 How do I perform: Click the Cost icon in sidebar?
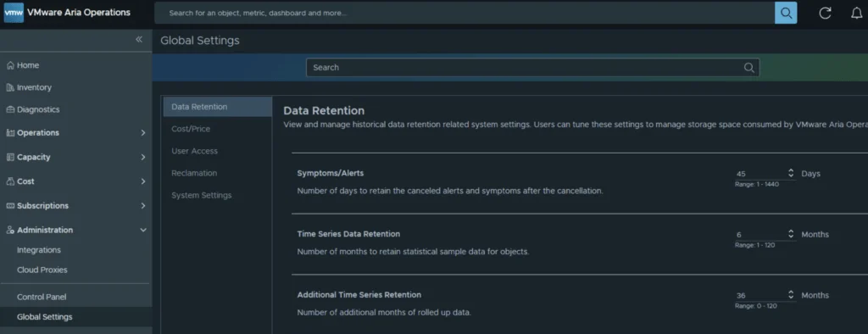10,181
